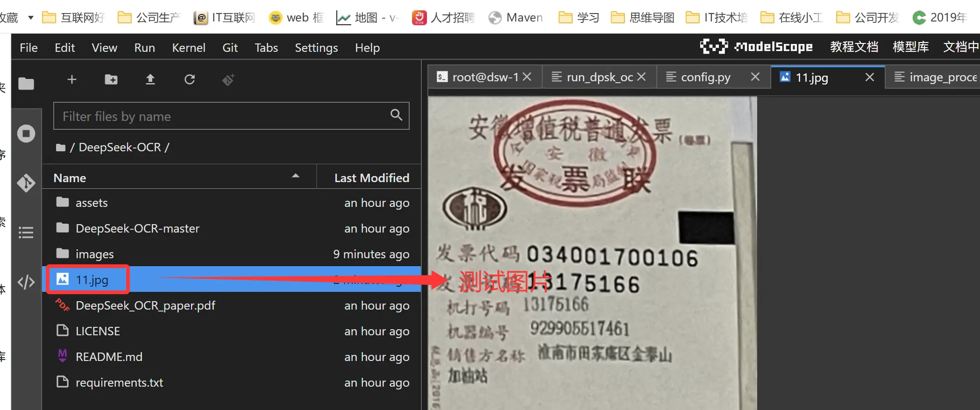Open the Maven bookmark
Viewport: 980px width, 410px height.
516,18
